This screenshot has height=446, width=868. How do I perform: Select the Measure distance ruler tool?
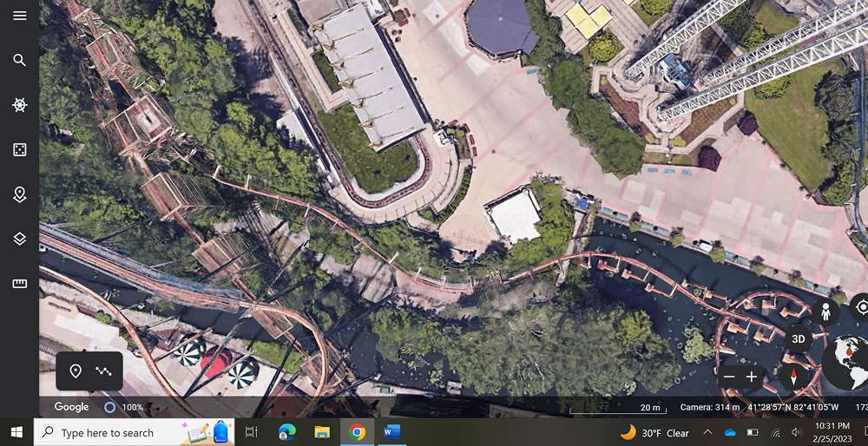coord(19,284)
